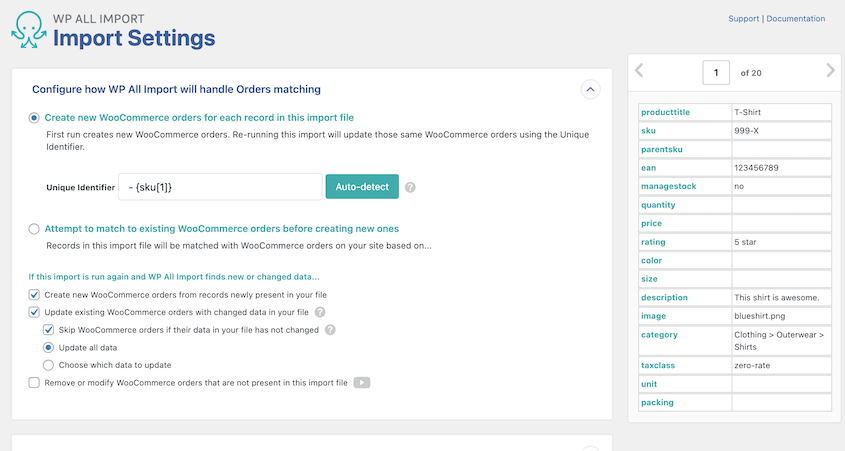The image size is (845, 451).
Task: Select Create new WooCommerce orders for each record
Action: pos(36,117)
